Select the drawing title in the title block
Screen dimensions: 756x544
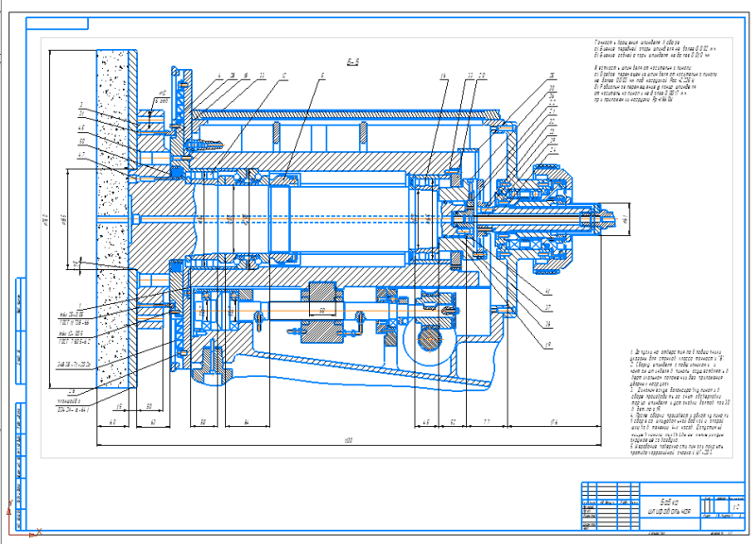(670, 505)
